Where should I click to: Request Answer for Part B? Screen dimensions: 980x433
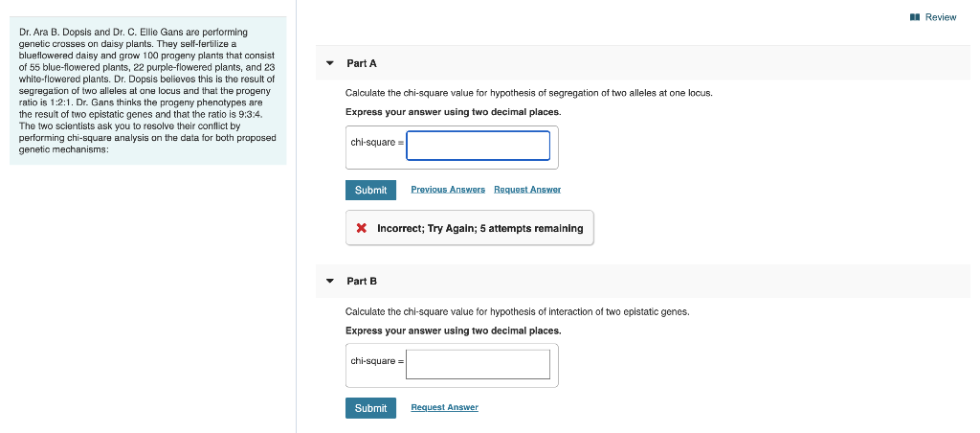coord(444,407)
